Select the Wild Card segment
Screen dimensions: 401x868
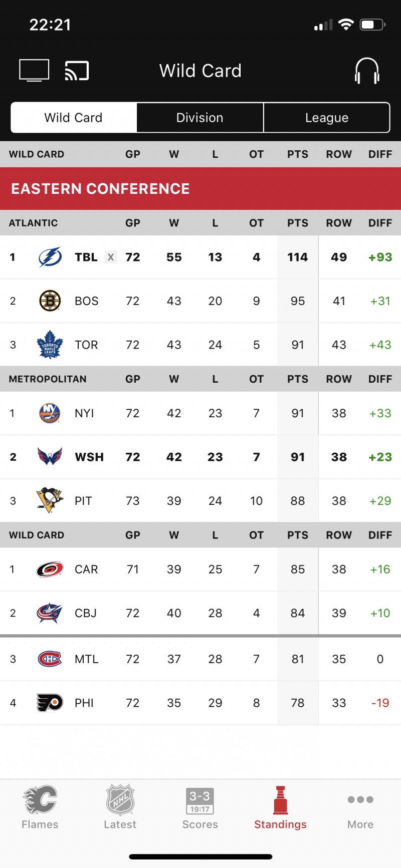pos(74,118)
